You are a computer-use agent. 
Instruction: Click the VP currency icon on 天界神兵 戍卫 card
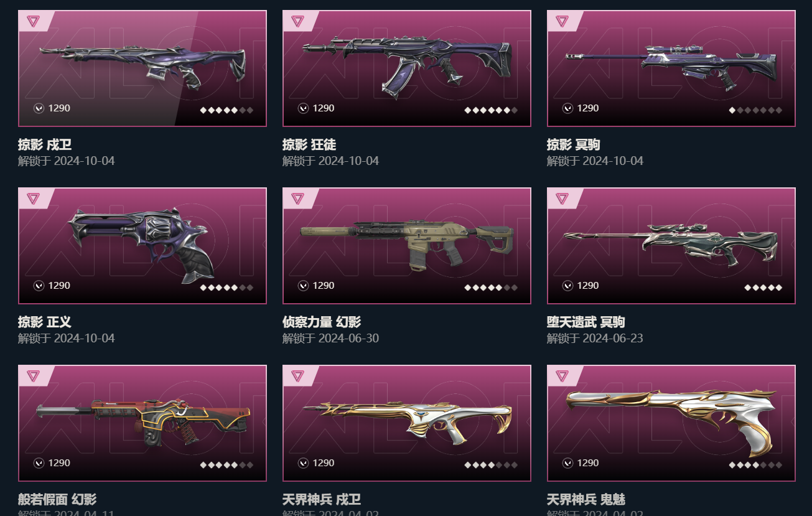pyautogui.click(x=303, y=463)
